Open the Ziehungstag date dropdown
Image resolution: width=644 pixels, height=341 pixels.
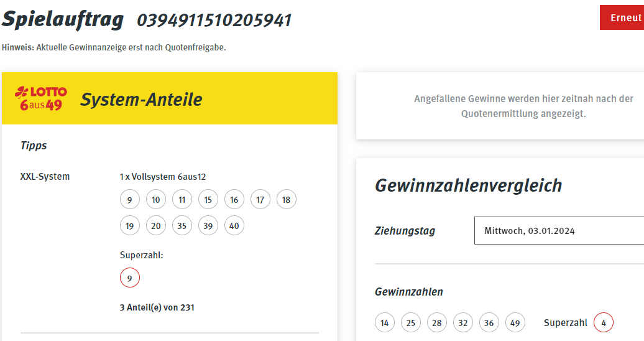[559, 231]
